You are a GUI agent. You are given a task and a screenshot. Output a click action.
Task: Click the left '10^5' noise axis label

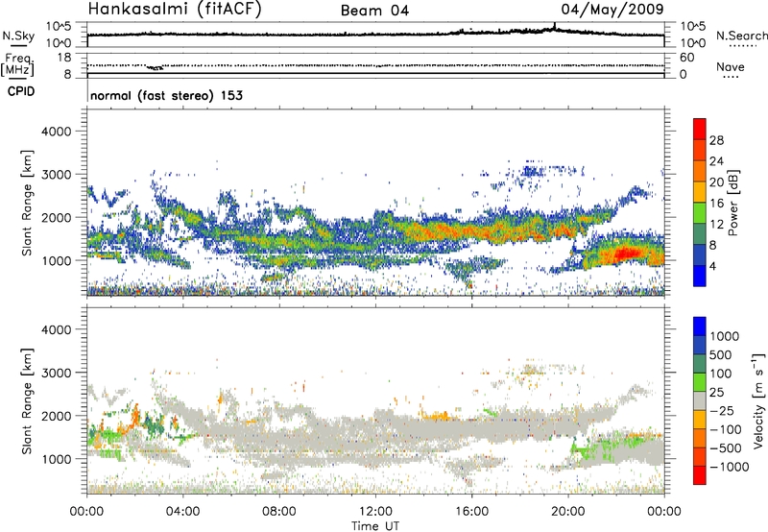(59, 26)
